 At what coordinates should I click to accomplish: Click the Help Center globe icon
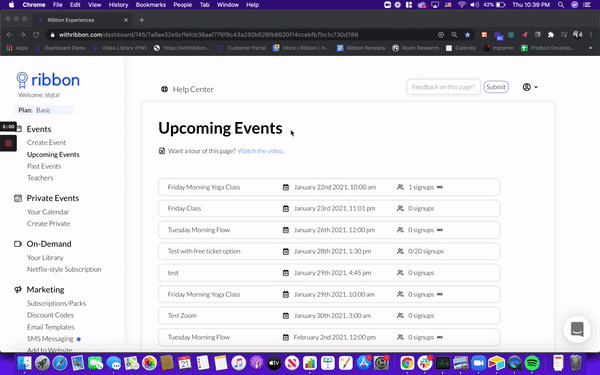[x=165, y=89]
